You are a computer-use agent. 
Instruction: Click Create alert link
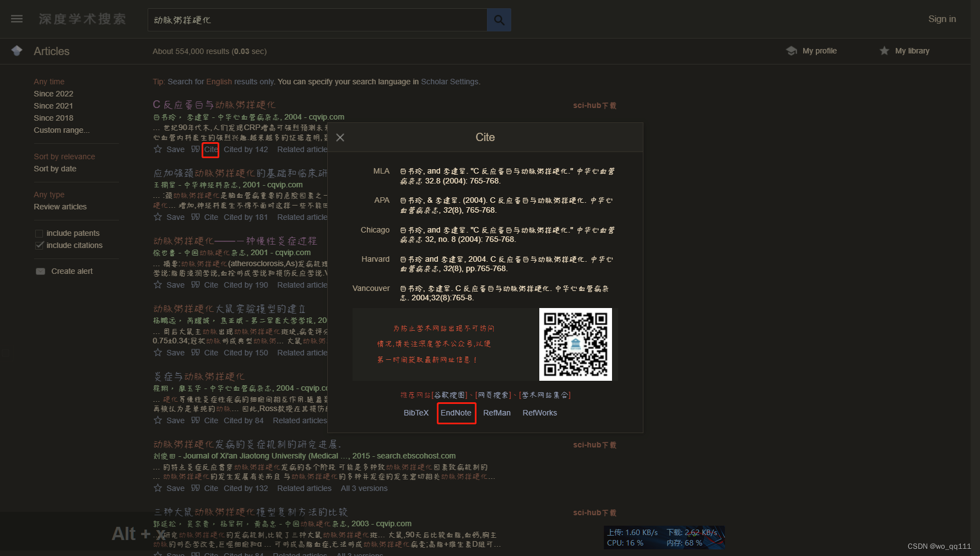point(72,271)
